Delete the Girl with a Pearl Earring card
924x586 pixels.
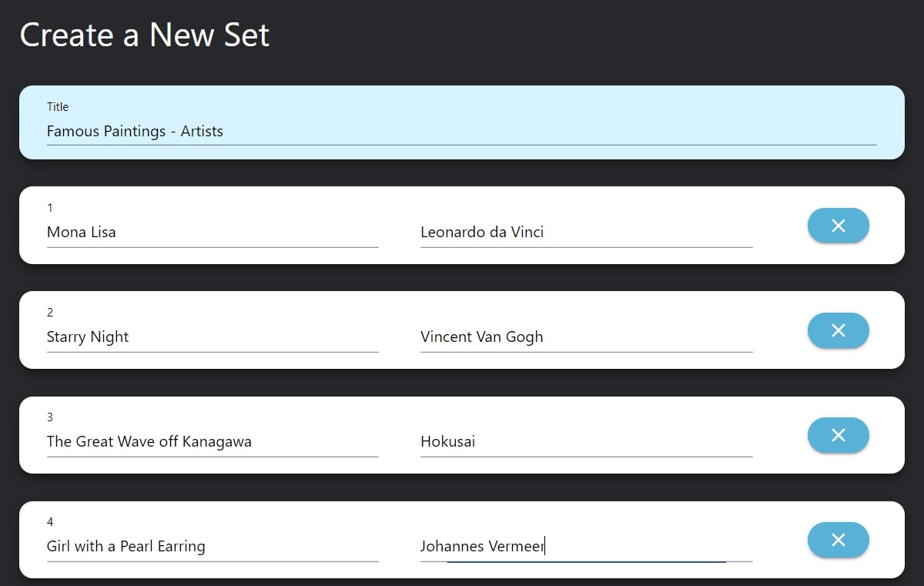838,540
